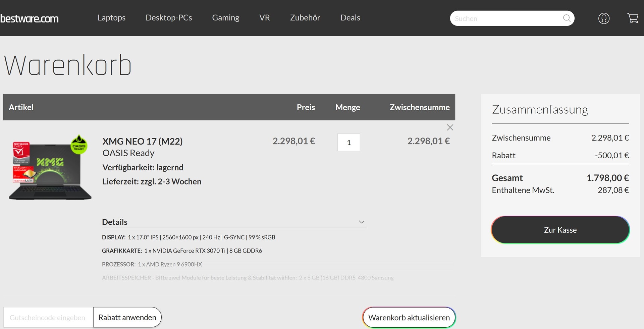Click the ARBEITSSPEICHER specification line
The image size is (644, 329).
click(x=248, y=278)
